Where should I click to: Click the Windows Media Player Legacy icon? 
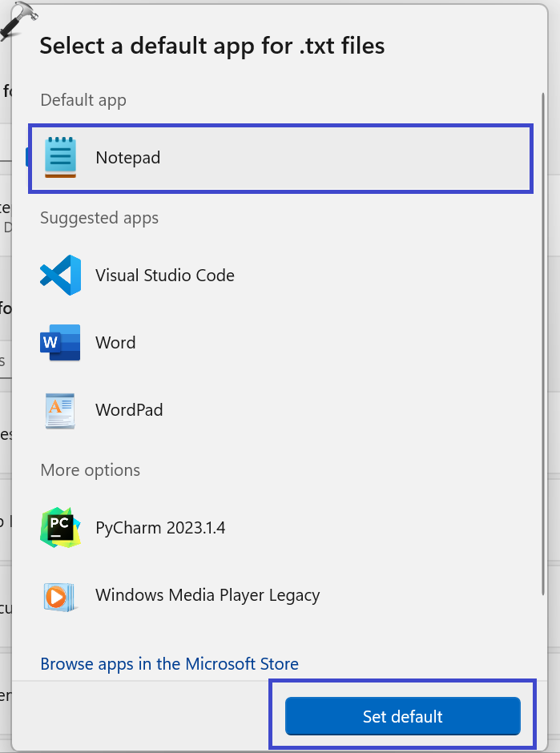pyautogui.click(x=60, y=596)
